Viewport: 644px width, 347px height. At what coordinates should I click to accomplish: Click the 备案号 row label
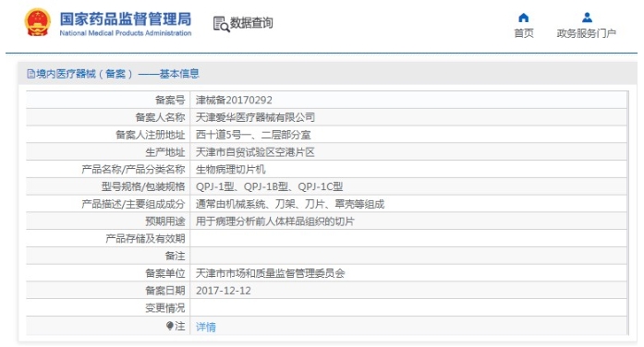pos(170,100)
